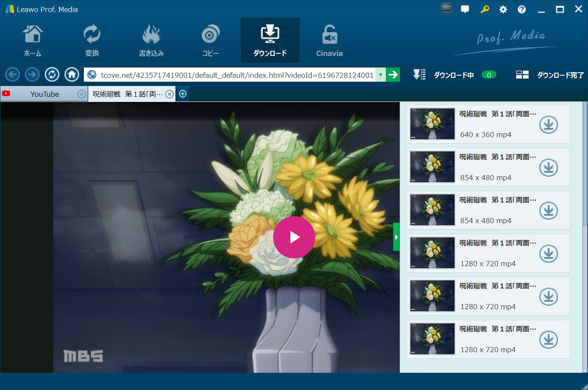Open the 書き込み burn module
The height and width of the screenshot is (390, 588).
pyautogui.click(x=151, y=41)
